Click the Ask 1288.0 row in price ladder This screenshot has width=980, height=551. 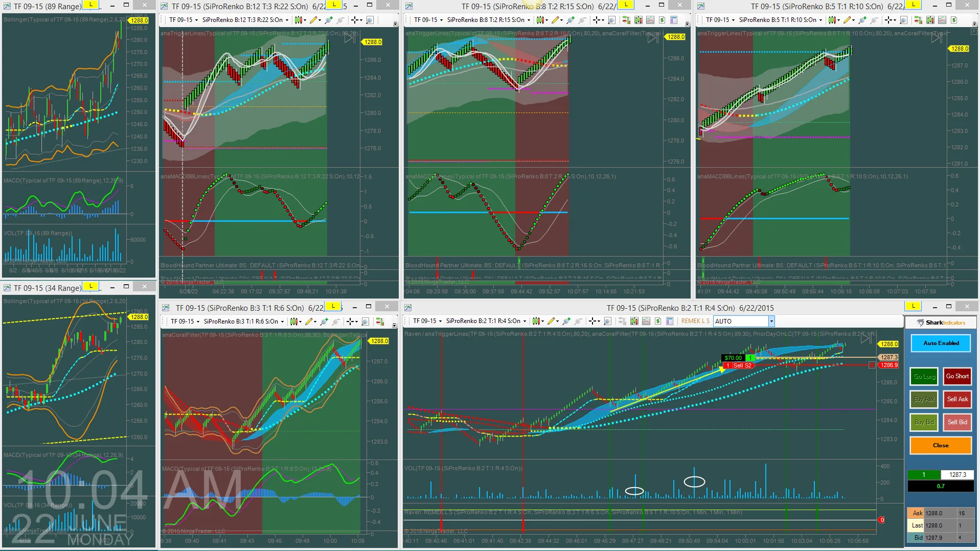[940, 513]
